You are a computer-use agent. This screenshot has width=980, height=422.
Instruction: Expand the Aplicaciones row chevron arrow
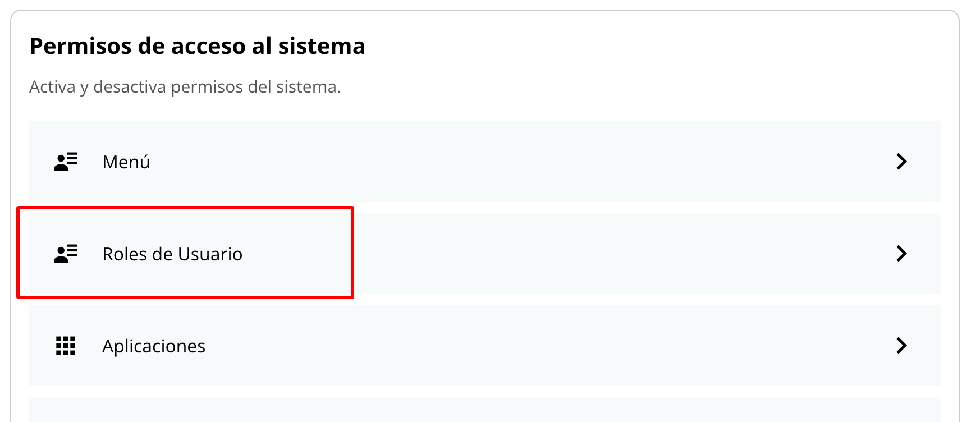pyautogui.click(x=901, y=346)
